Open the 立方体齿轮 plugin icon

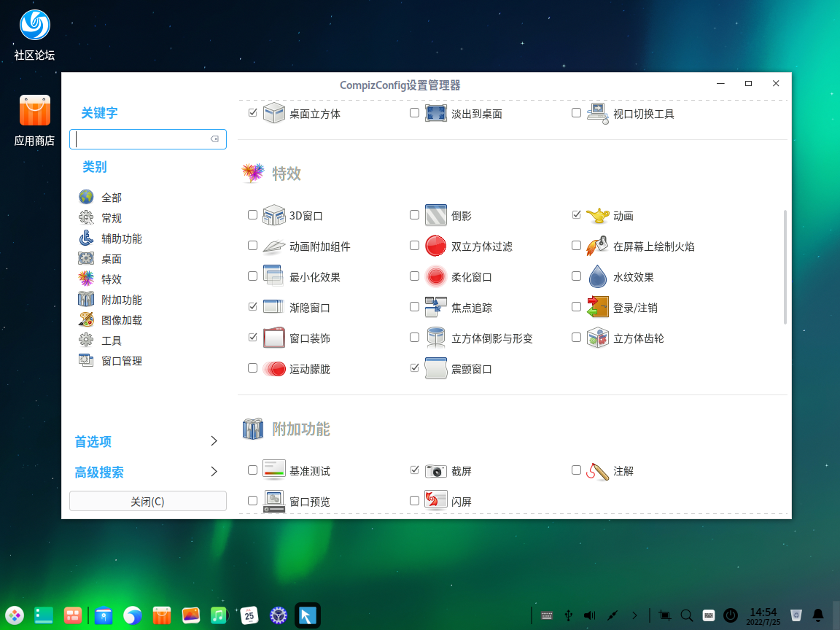point(597,338)
